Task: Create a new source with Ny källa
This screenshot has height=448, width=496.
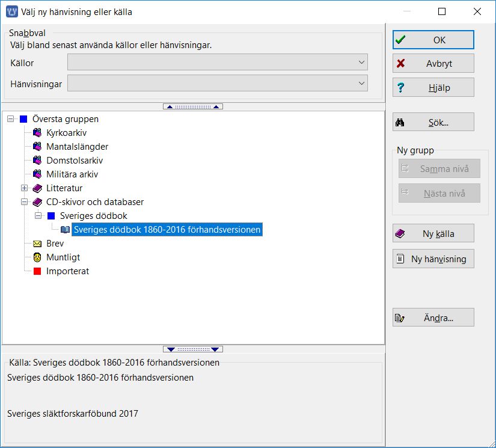Action: [433, 233]
